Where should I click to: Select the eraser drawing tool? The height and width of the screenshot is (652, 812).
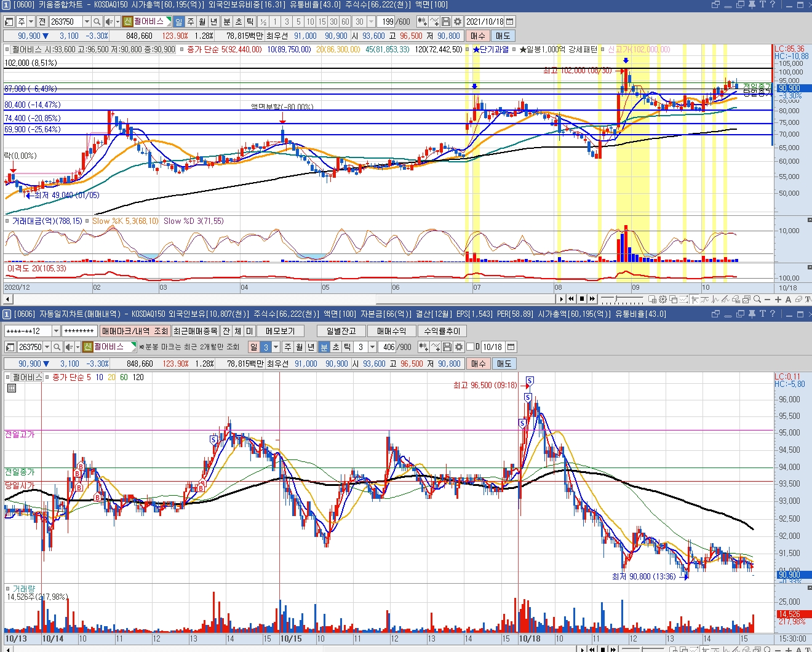point(798,300)
